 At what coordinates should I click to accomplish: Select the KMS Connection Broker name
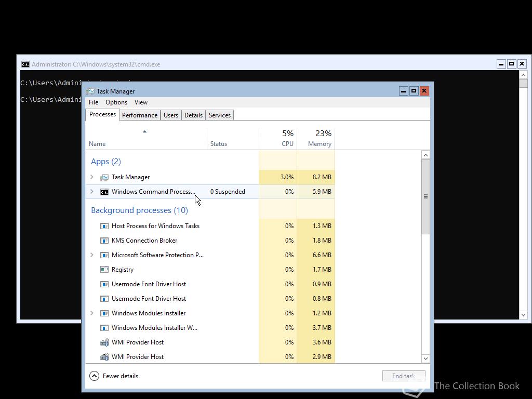click(x=144, y=241)
